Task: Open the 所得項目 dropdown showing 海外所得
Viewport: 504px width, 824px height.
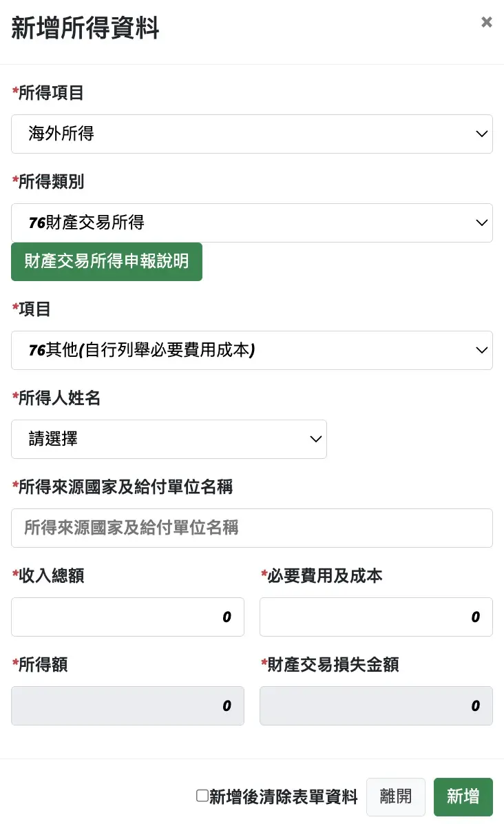Action: (x=251, y=134)
